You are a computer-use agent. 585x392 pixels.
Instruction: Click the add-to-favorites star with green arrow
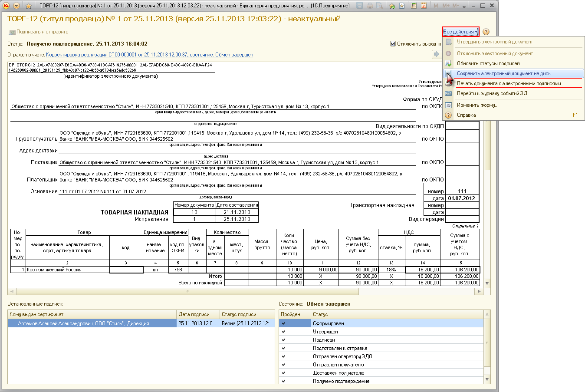392,6
